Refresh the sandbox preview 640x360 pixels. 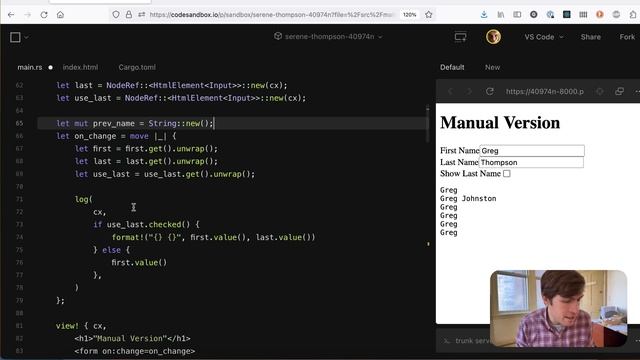point(489,91)
